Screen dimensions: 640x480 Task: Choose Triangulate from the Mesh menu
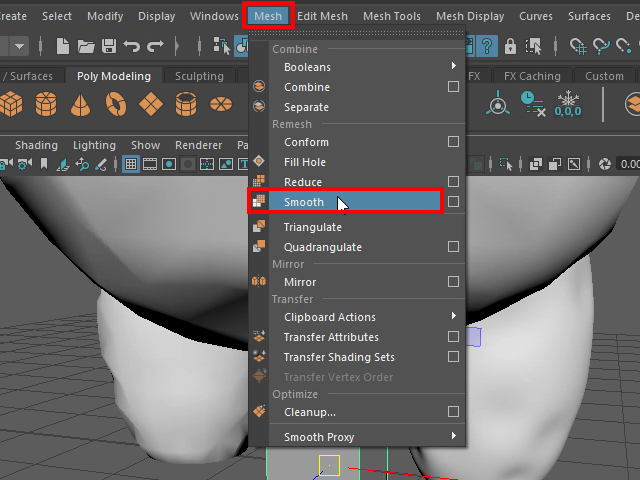coord(312,227)
